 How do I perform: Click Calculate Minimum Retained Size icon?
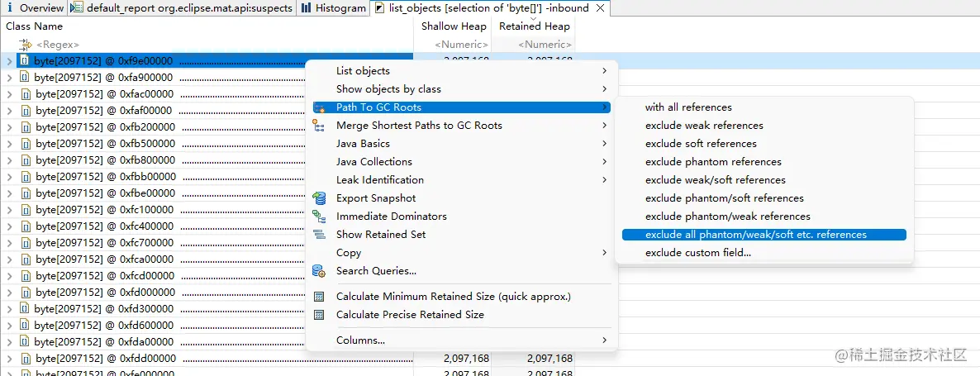[x=319, y=297]
